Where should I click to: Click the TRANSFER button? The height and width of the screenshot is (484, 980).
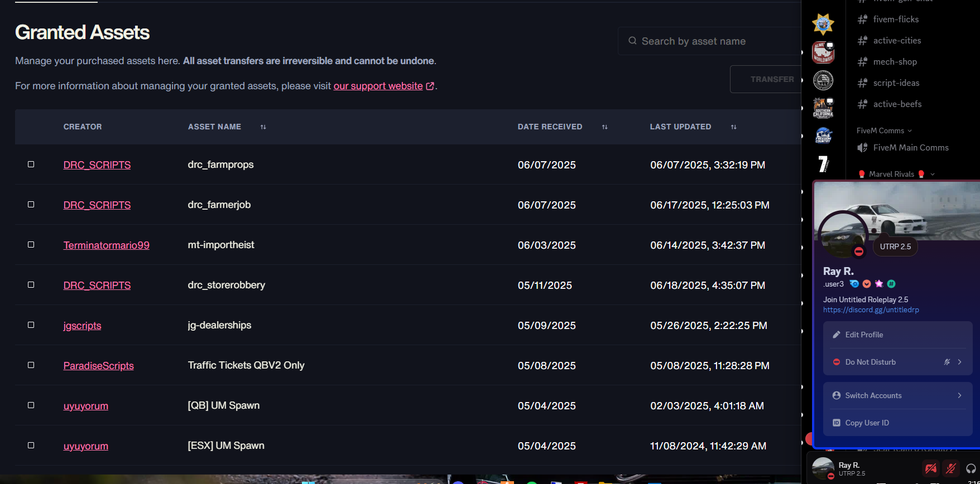[766, 79]
